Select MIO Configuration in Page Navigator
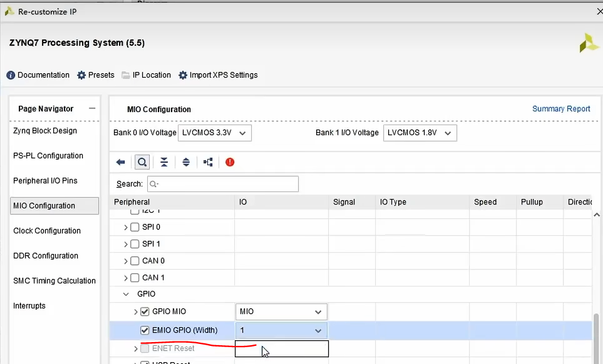The height and width of the screenshot is (364, 603). (54, 206)
